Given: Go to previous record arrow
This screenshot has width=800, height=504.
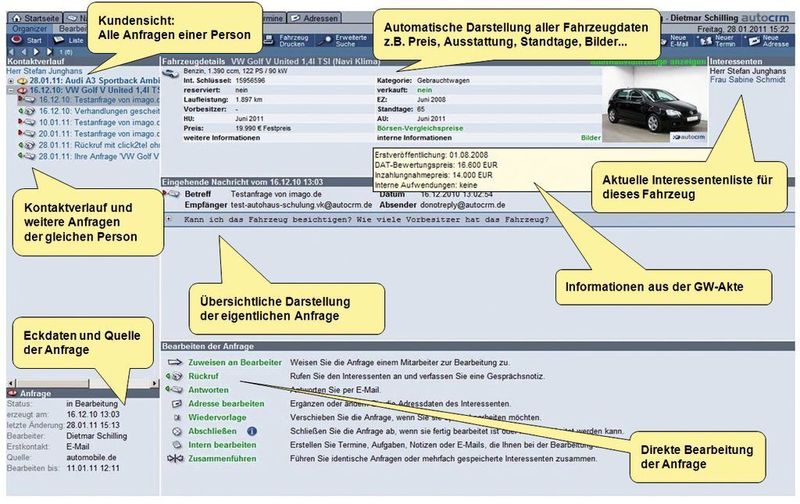Looking at the screenshot, I should pos(23,52).
